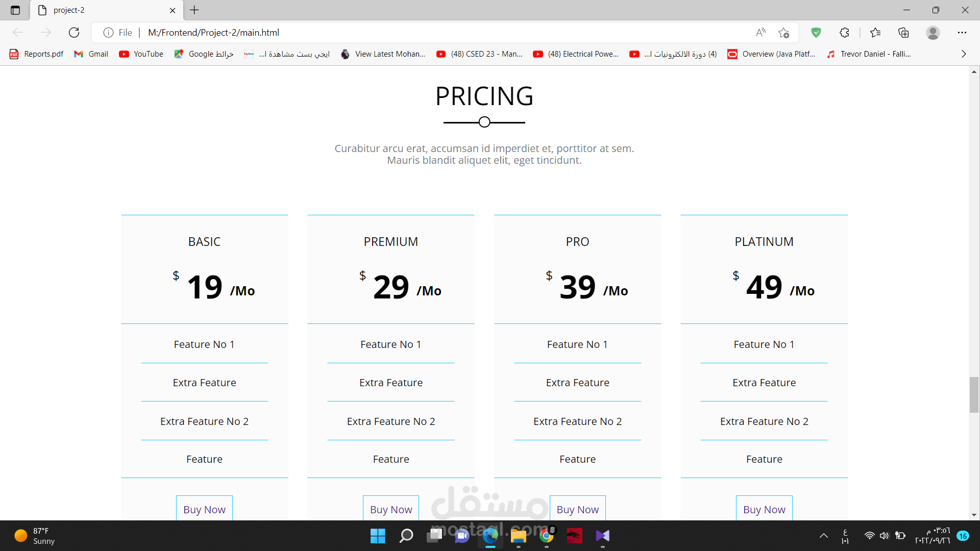Open the profile avatar icon
Image resolution: width=980 pixels, height=551 pixels.
tap(933, 33)
